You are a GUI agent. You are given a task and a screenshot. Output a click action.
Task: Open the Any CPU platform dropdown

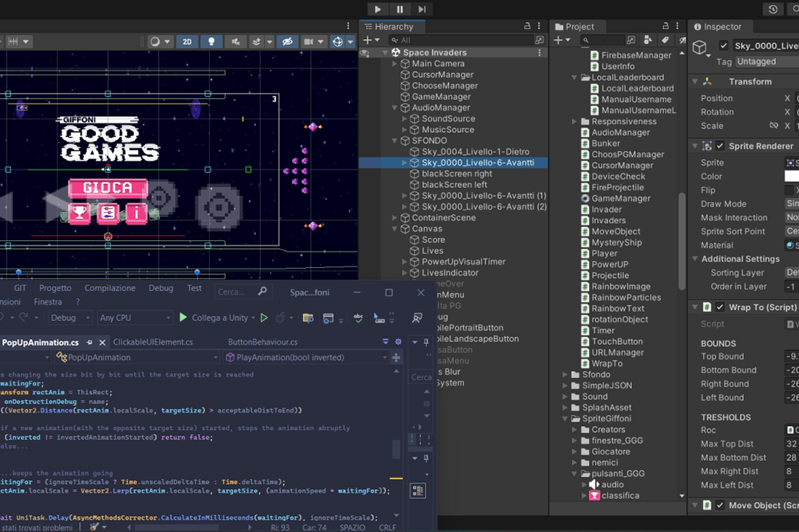point(134,318)
